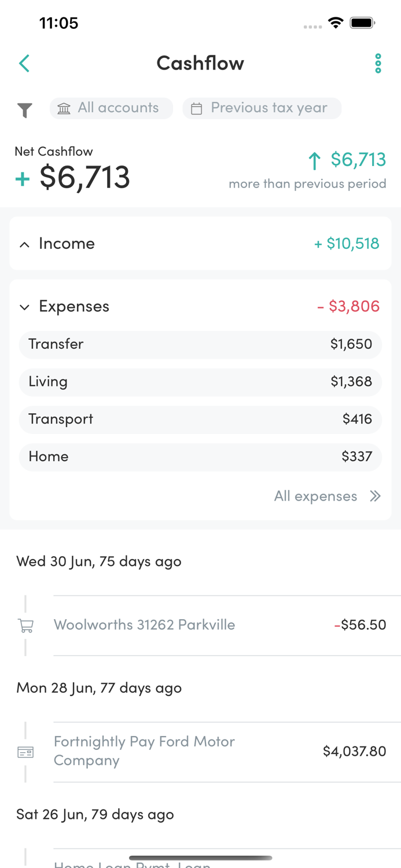The width and height of the screenshot is (401, 868).
Task: Select the Living expense category
Action: coord(200,382)
